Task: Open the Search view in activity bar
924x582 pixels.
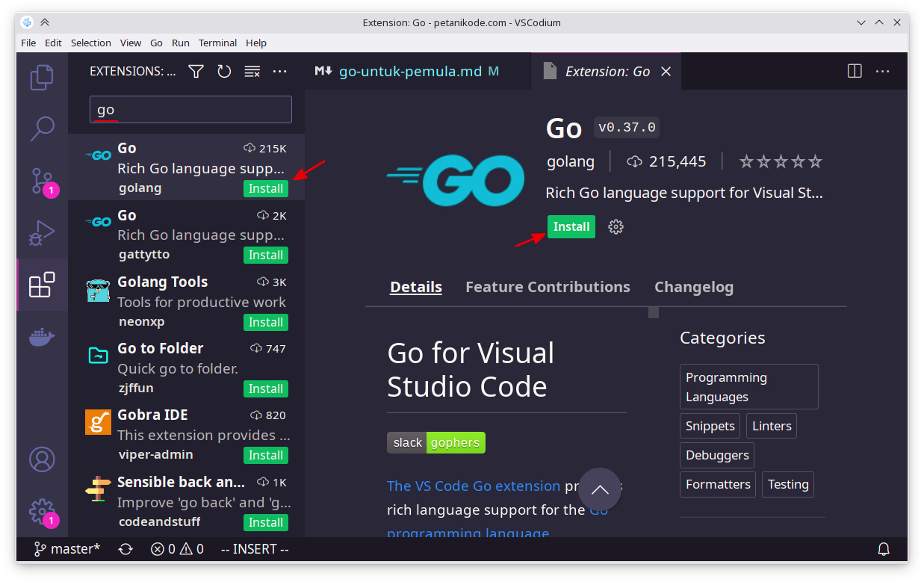Action: [42, 129]
